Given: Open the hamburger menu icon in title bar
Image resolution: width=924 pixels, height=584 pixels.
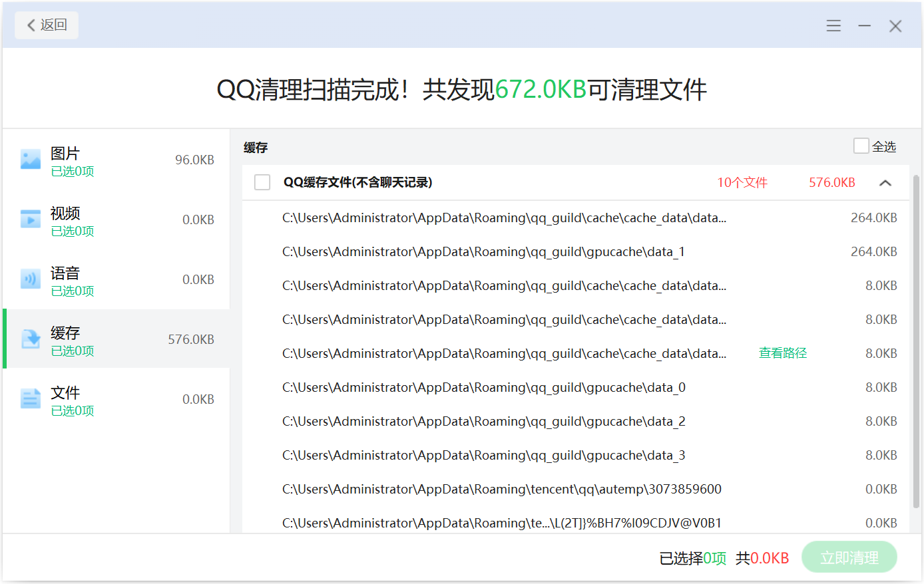Looking at the screenshot, I should 833,26.
